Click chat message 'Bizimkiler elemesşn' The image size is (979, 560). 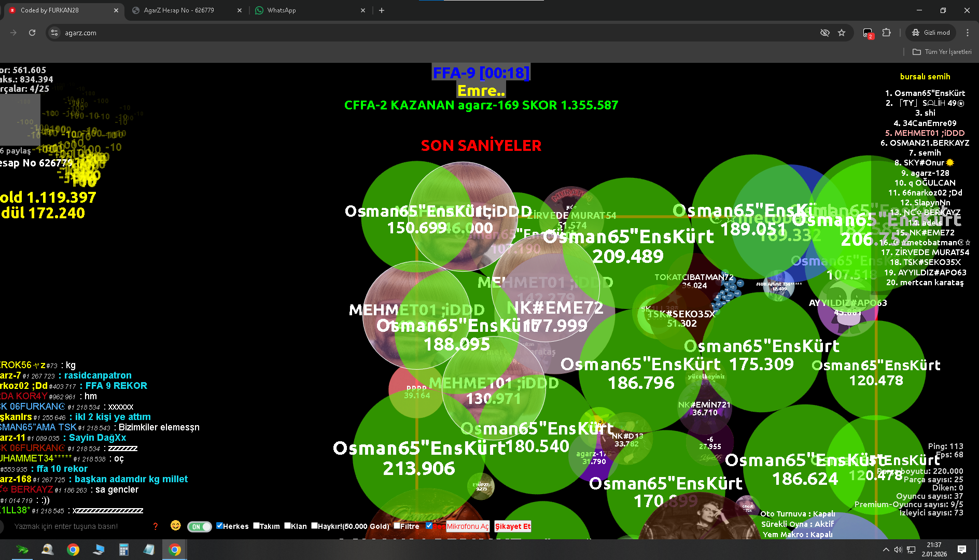(x=159, y=427)
